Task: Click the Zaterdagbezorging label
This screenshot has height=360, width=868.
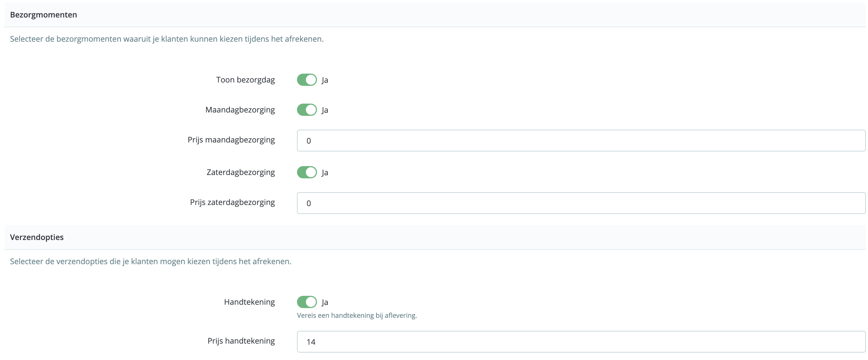Action: click(x=240, y=172)
